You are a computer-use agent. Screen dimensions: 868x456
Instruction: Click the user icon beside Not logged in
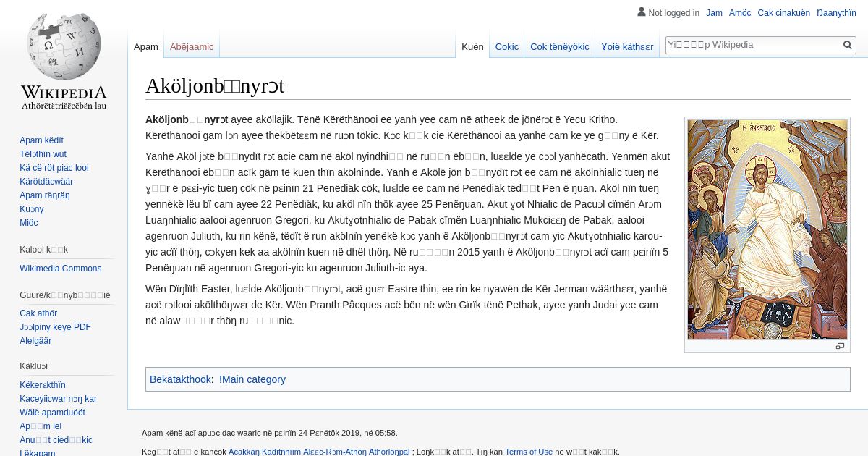[x=642, y=12]
